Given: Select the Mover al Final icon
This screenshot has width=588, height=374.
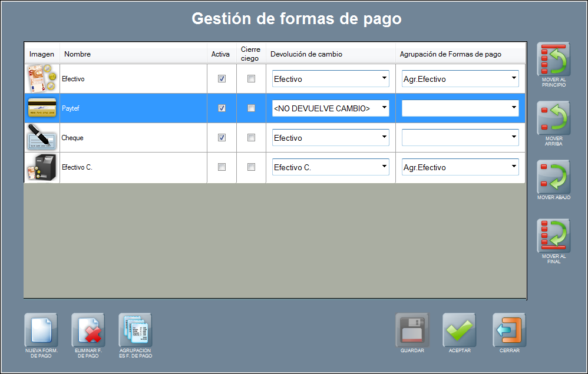Looking at the screenshot, I should coord(553,236).
